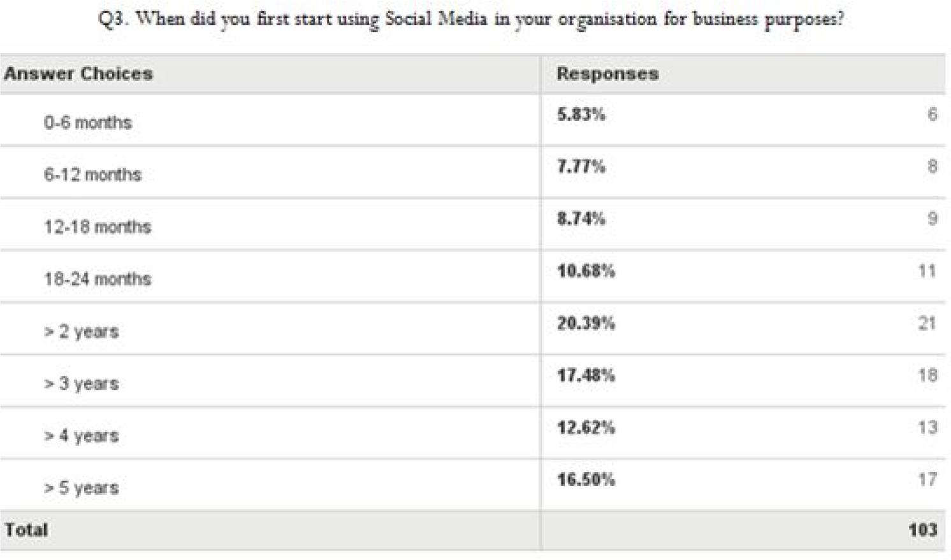Click the total count 103

coord(922,530)
